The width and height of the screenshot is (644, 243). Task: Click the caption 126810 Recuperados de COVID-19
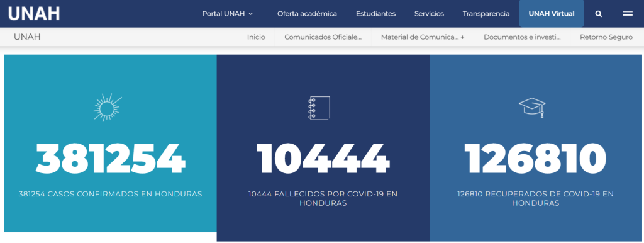[535, 198]
